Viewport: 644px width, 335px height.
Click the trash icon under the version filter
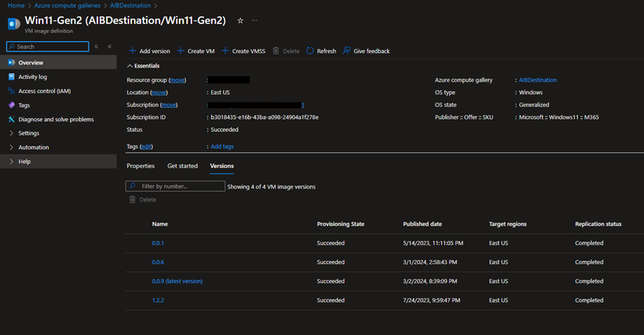(132, 199)
